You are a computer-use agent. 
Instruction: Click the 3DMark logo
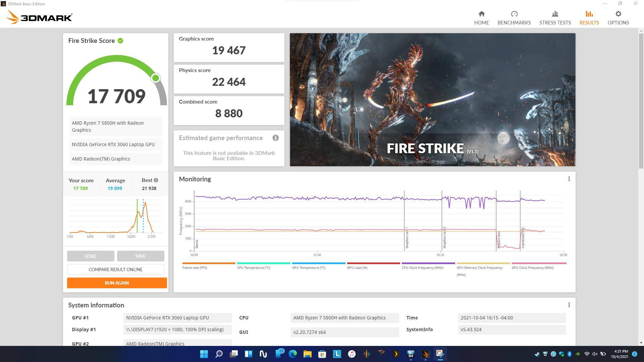pos(39,17)
